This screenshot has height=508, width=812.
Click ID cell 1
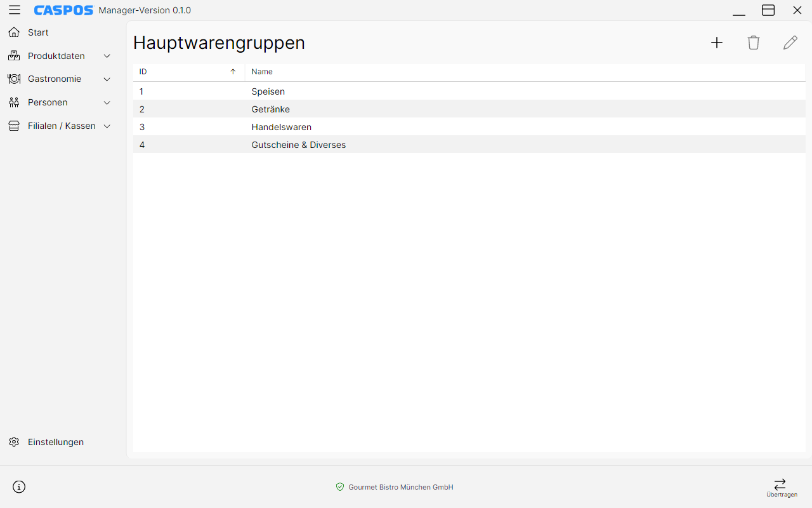tap(141, 91)
